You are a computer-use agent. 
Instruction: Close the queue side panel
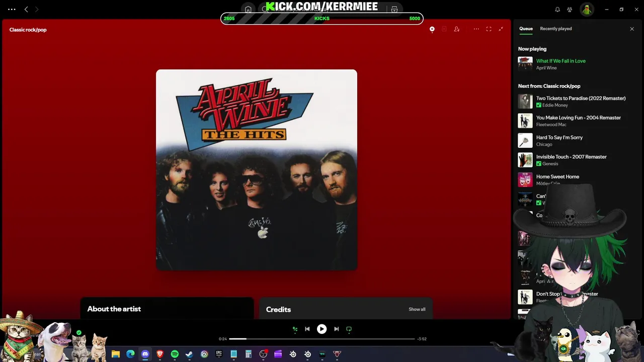pyautogui.click(x=632, y=29)
